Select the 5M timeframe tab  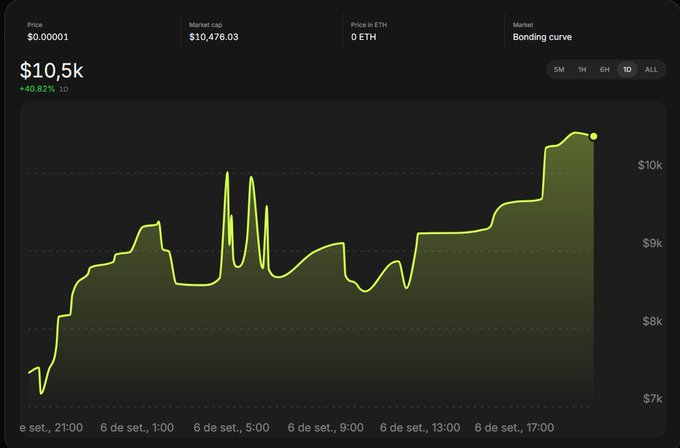(559, 69)
